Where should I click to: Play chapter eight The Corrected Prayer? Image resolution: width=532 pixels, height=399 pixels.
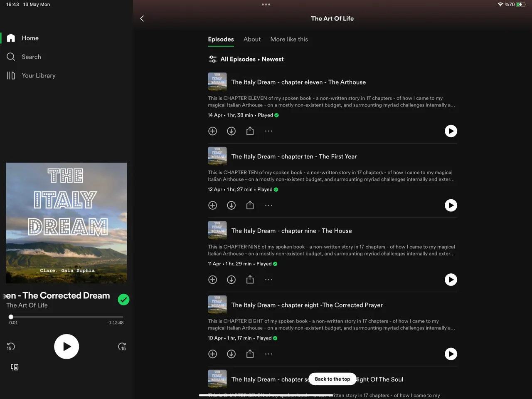pyautogui.click(x=451, y=354)
